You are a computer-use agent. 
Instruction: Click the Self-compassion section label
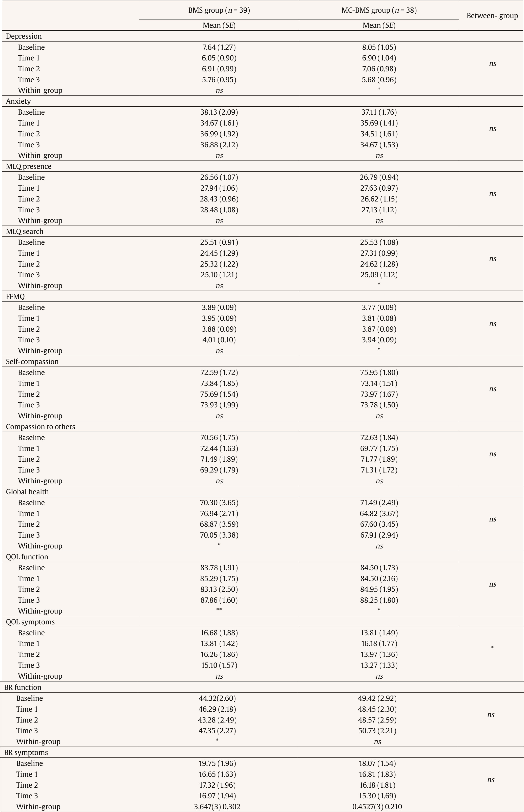pyautogui.click(x=32, y=361)
